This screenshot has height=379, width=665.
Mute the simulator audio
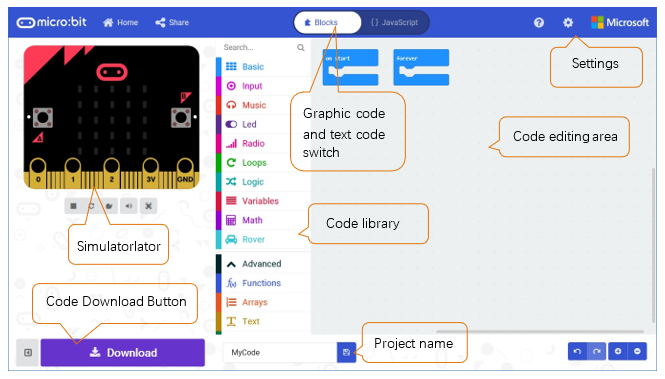[x=129, y=206]
